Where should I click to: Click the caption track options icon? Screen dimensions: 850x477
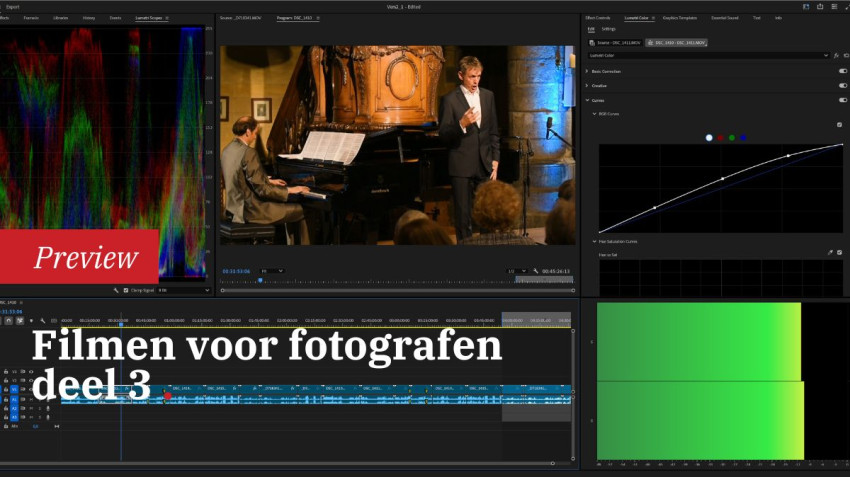(x=54, y=321)
